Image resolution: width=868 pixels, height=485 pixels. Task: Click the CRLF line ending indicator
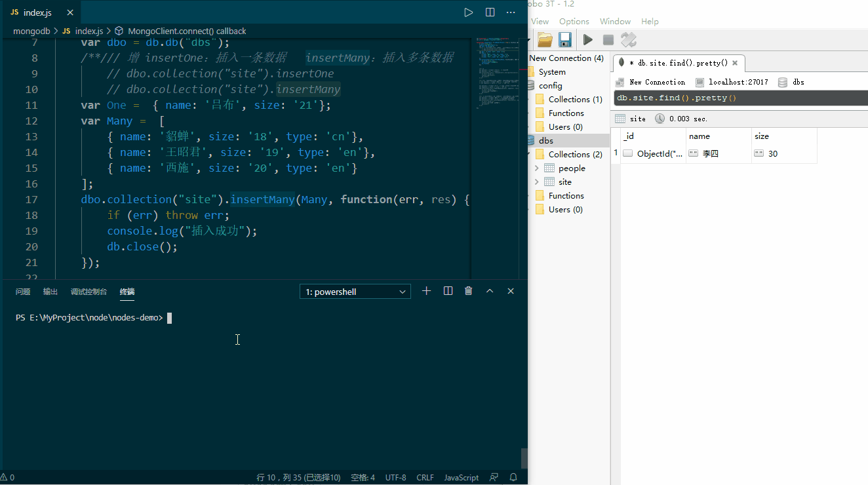[x=425, y=477]
